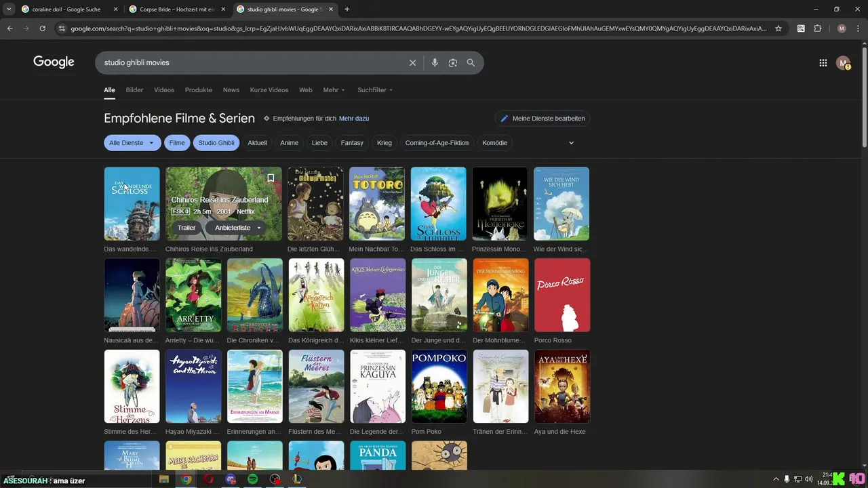
Task: Toggle the Fantasy filter chip
Action: point(352,143)
